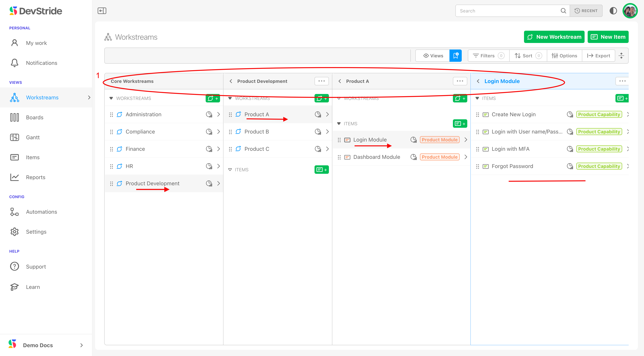
Task: Click the New Workstream button
Action: point(554,37)
